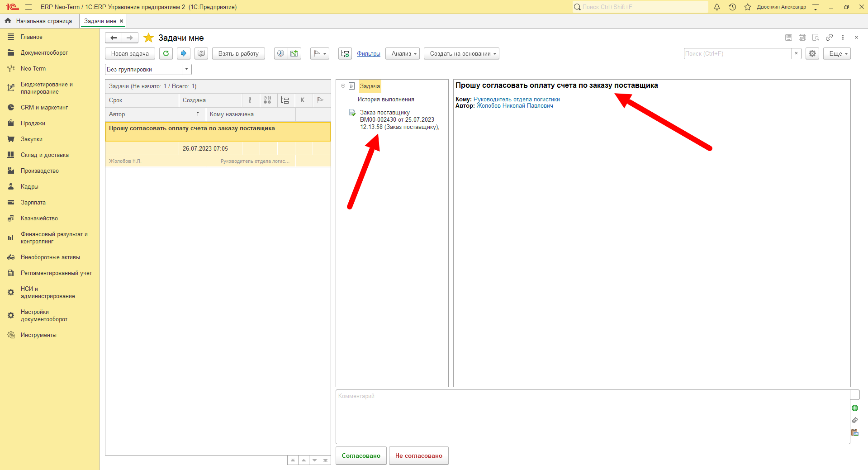Open list settings gear icon near search

(x=812, y=53)
